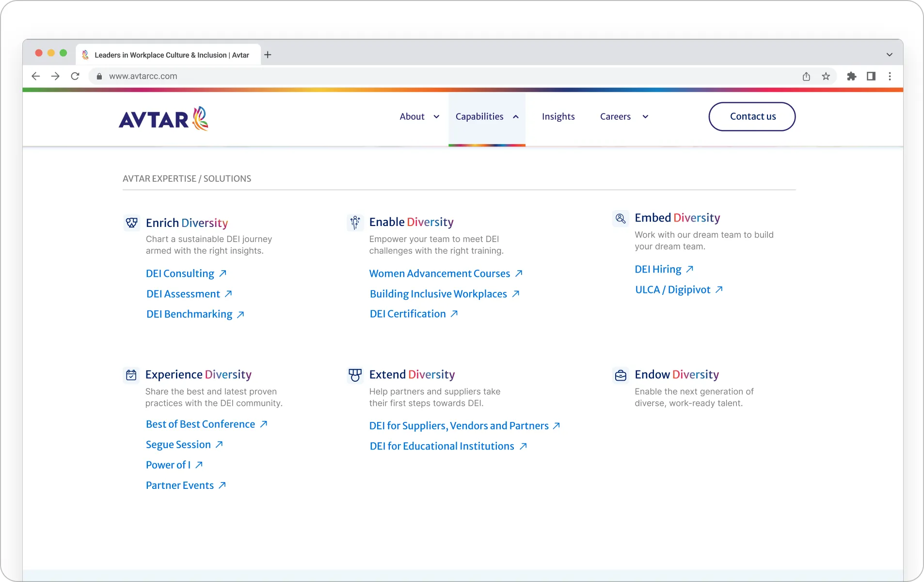This screenshot has width=924, height=582.
Task: Open the Best of Best Conference link
Action: click(x=200, y=424)
